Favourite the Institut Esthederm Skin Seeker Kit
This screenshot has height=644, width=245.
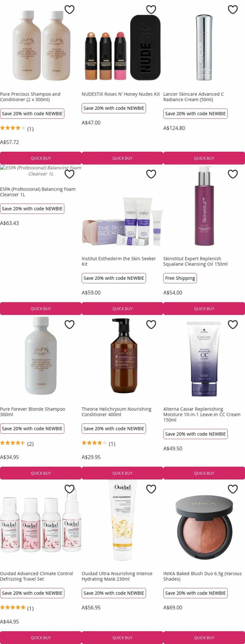click(151, 174)
